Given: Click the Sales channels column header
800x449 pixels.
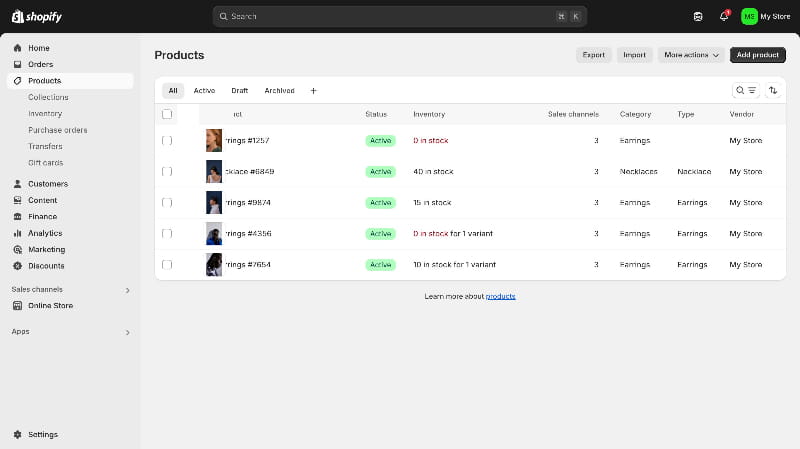Looking at the screenshot, I should point(573,114).
